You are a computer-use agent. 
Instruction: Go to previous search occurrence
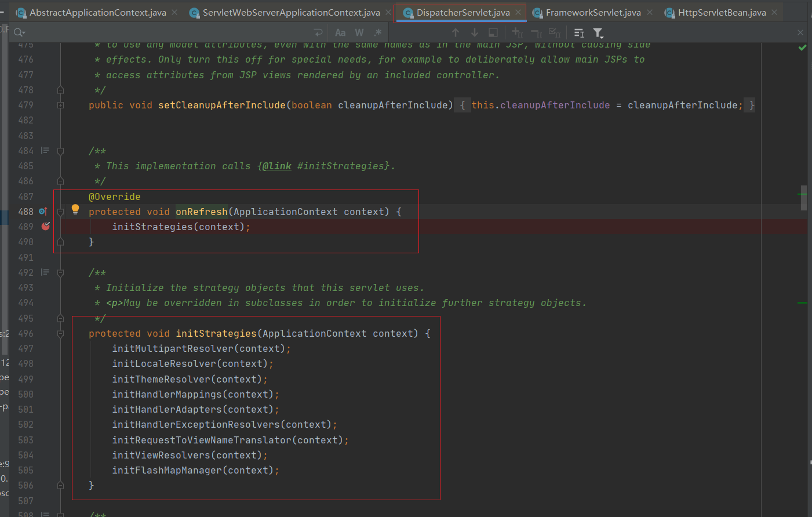coord(456,32)
